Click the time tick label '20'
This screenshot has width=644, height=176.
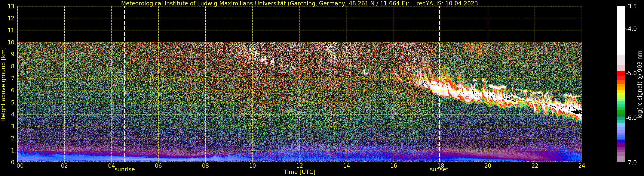tap(488, 166)
